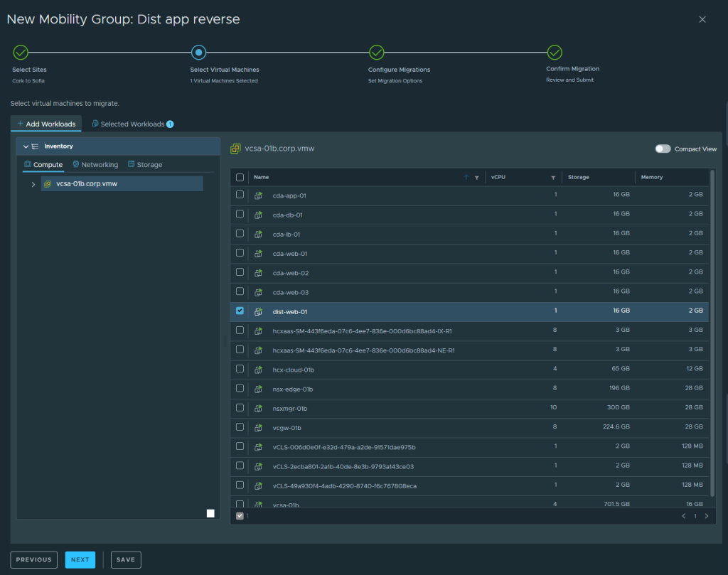Open the Networking inventory tab
728x575 pixels.
[x=95, y=165]
